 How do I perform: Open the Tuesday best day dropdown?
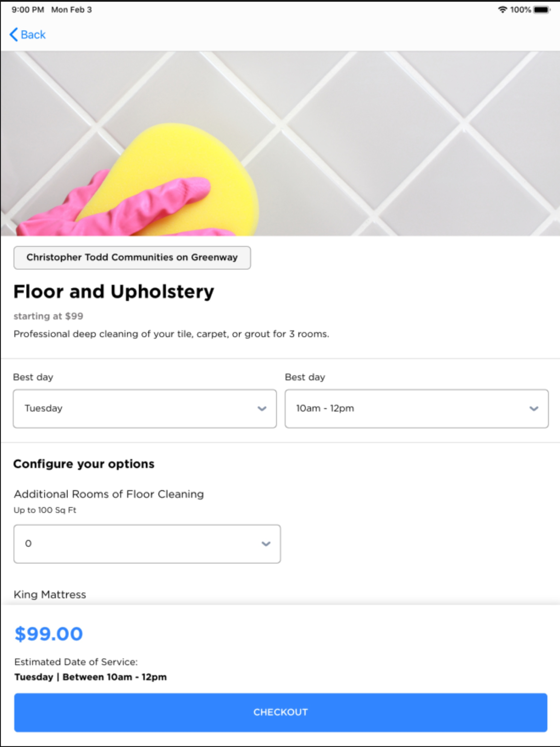(145, 408)
